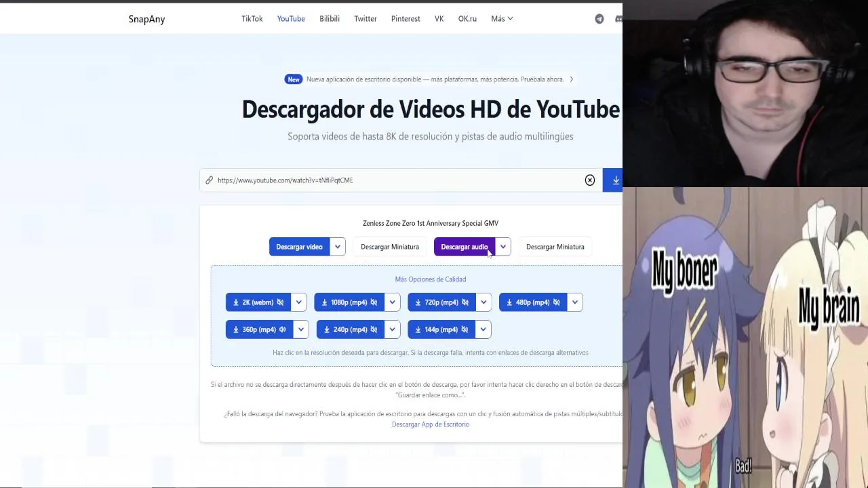Click Descargar Miniatura next to video

(x=390, y=247)
